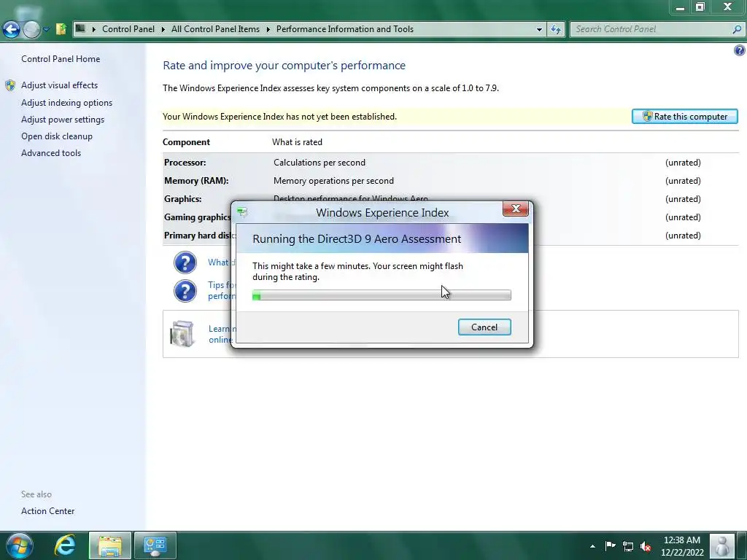Click the up-folder icon in navigation bar
747x560 pixels.
(61, 29)
